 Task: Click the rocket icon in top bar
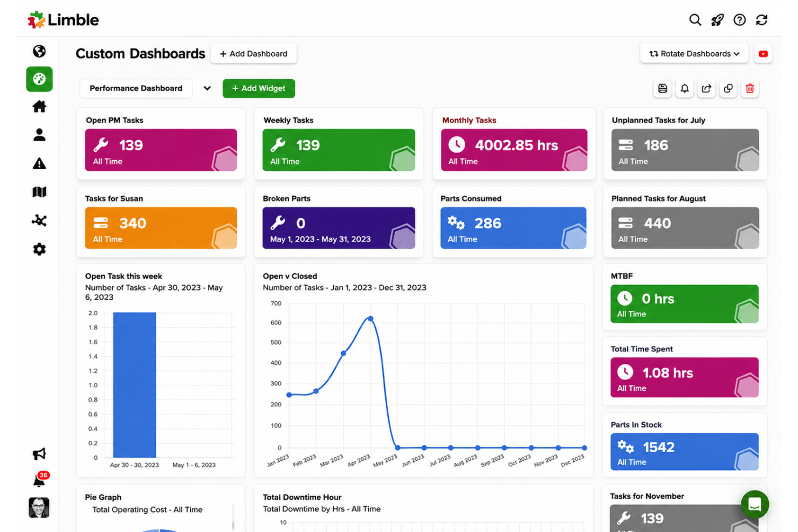pos(717,20)
